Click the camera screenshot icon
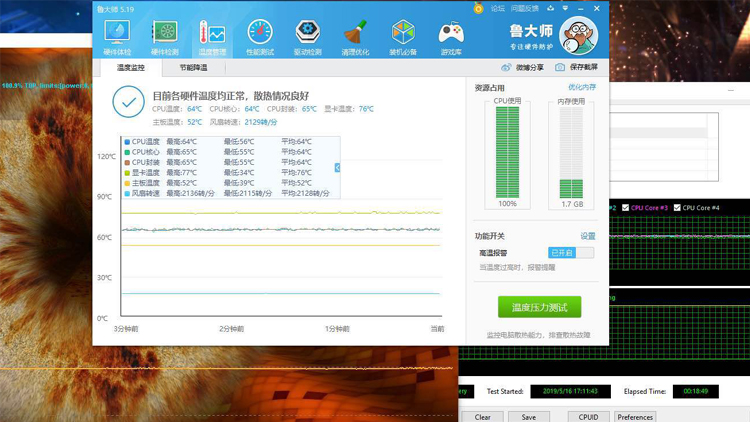The width and height of the screenshot is (750, 422). pyautogui.click(x=560, y=67)
